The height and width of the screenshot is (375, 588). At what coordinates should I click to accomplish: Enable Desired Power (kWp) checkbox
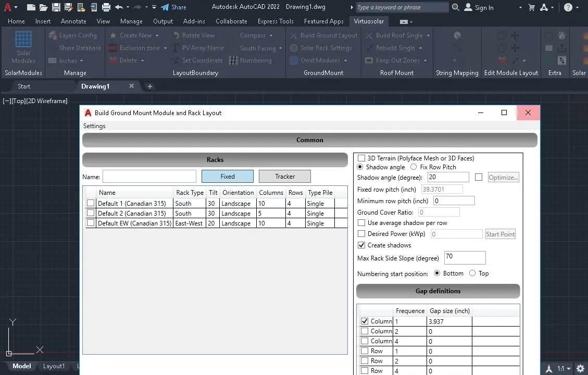(361, 234)
